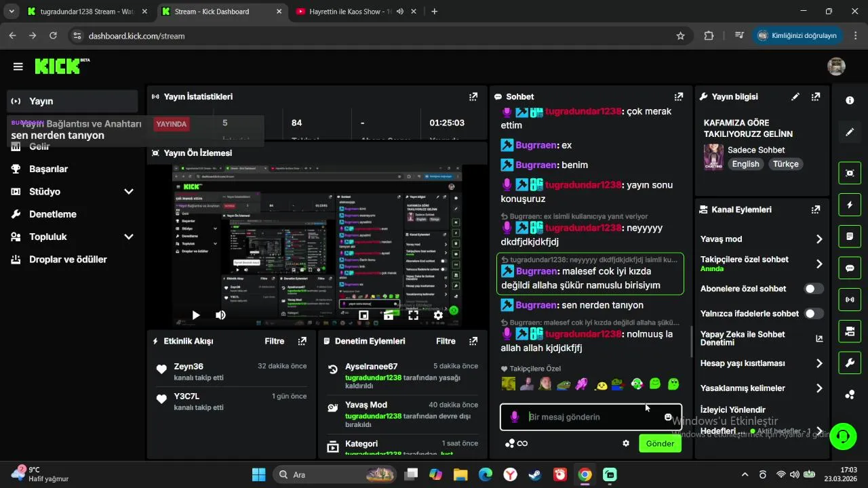The height and width of the screenshot is (488, 868).
Task: Click the chat bubble icon in right sidebar
Action: pos(850,268)
